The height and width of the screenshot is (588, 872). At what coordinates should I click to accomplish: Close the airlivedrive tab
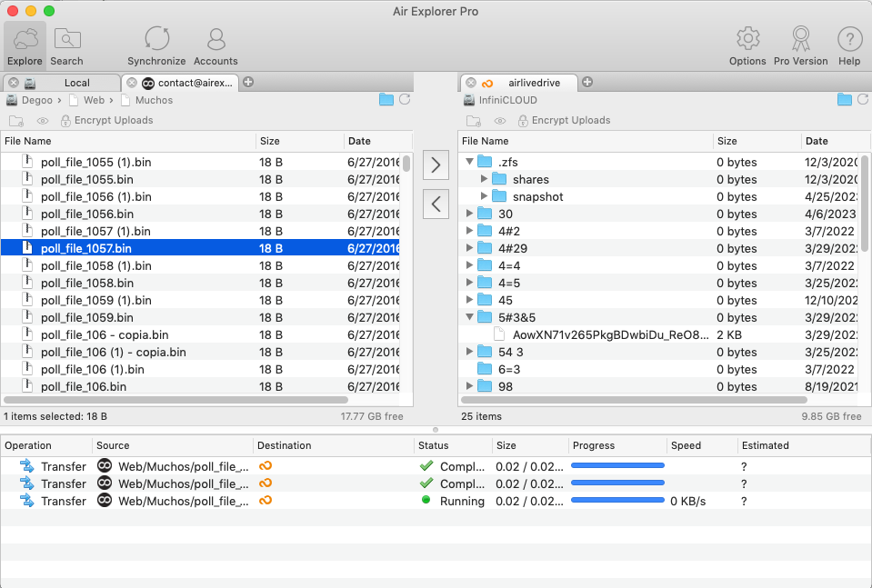(471, 83)
